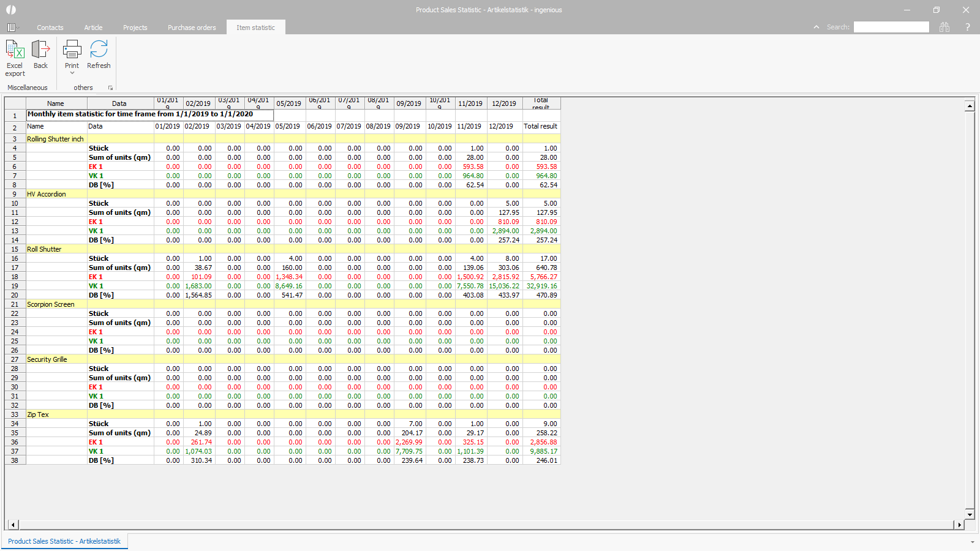Collapse the ribbon with the chevron arrow

(x=816, y=27)
